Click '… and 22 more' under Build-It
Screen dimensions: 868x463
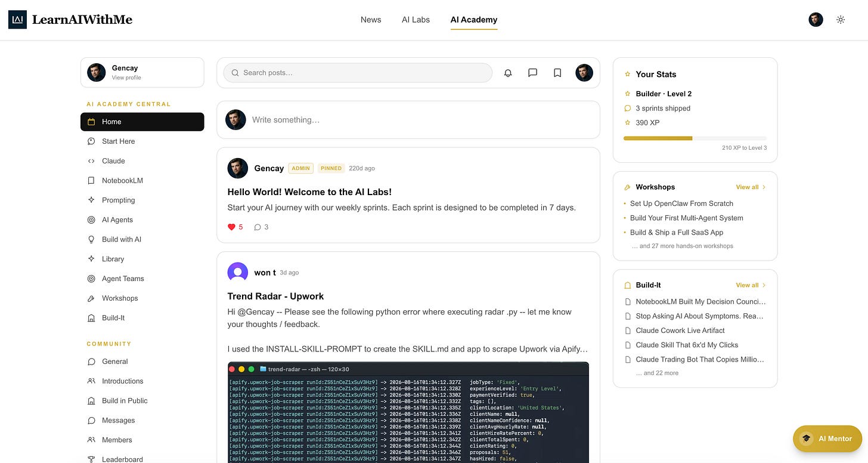[657, 373]
